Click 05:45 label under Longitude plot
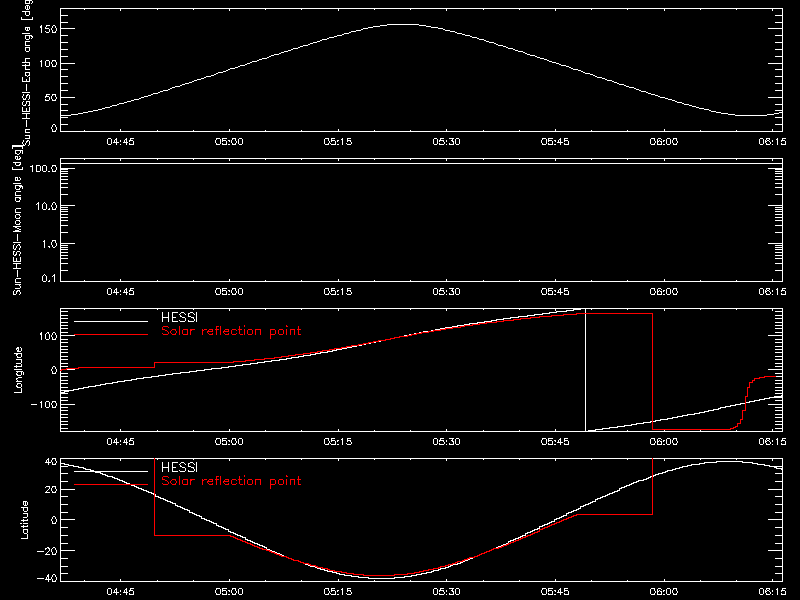The width and height of the screenshot is (800, 600). click(x=555, y=442)
